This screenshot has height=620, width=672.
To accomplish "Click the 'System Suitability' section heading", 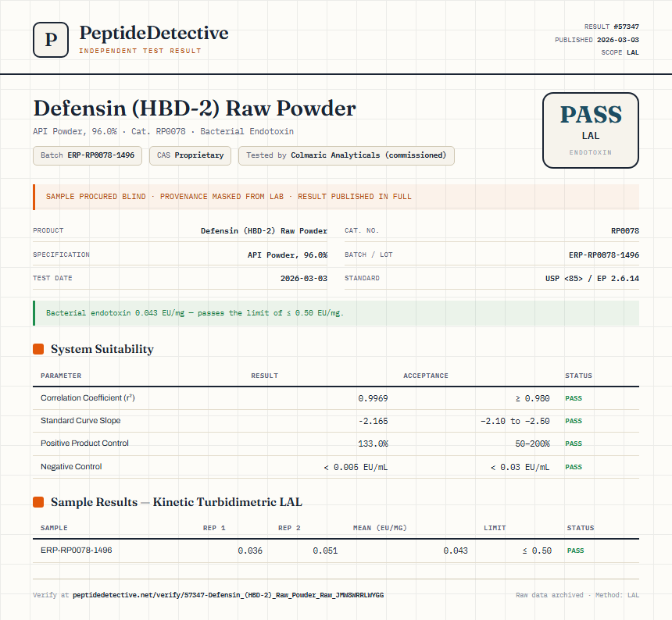I will coord(102,349).
